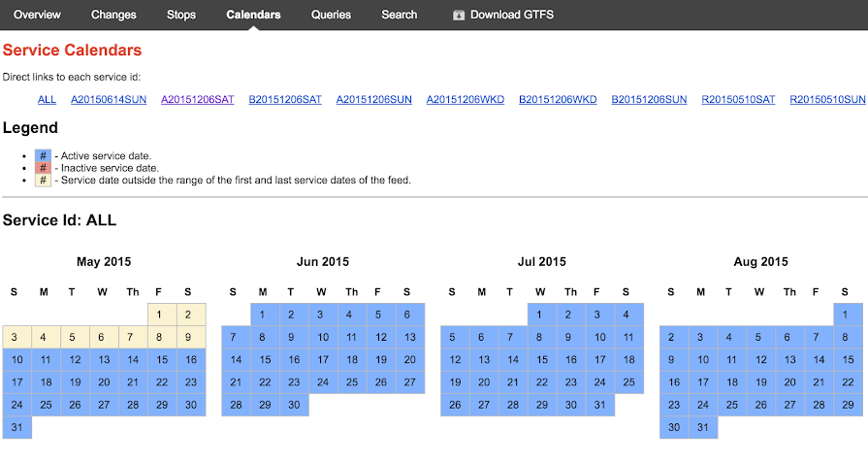Jump to the B20151206SAT calendar link
Viewport: 868px width, 464px height.
coord(285,100)
